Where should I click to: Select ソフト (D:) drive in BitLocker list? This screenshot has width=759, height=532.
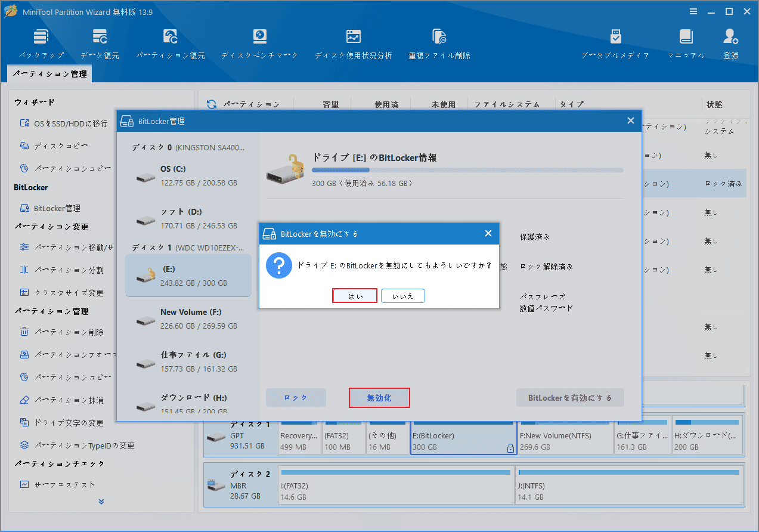[188, 218]
